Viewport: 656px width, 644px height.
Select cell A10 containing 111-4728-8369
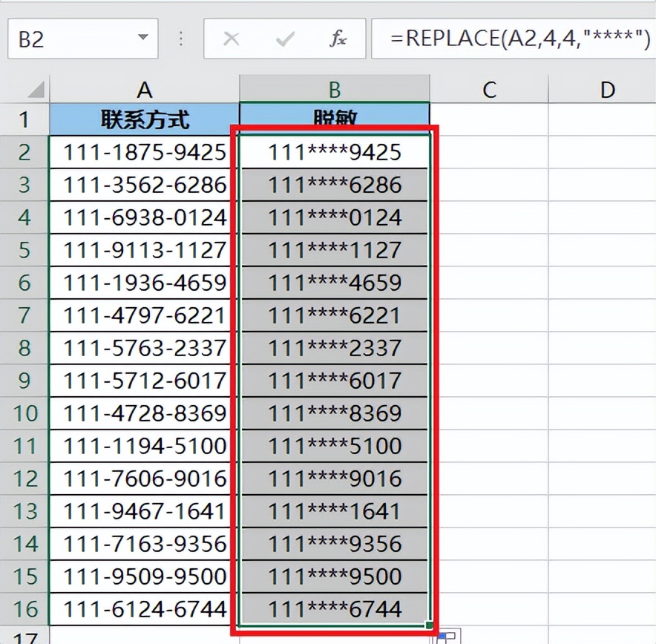tap(145, 413)
